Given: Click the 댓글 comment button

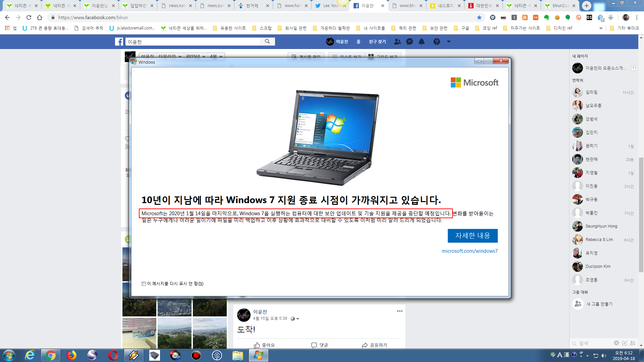Looking at the screenshot, I should (x=320, y=345).
